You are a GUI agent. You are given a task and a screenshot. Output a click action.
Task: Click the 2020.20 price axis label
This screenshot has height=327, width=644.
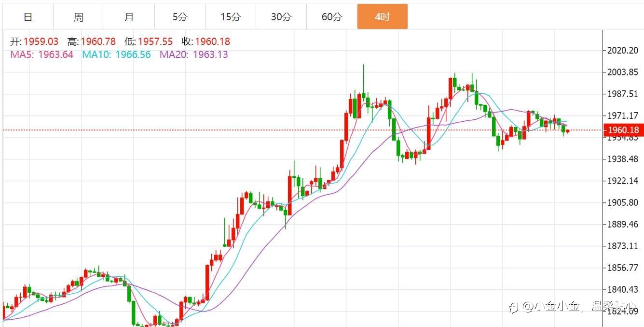point(623,50)
